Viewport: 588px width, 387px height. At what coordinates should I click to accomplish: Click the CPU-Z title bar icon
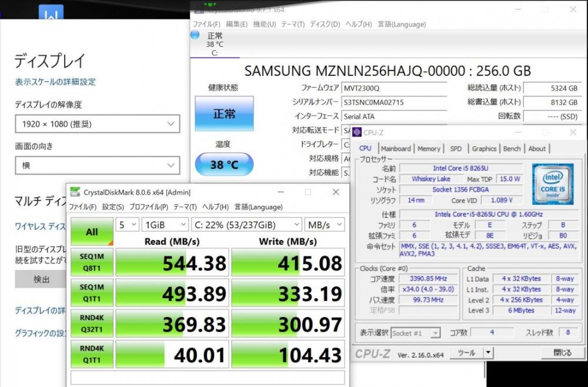[357, 132]
